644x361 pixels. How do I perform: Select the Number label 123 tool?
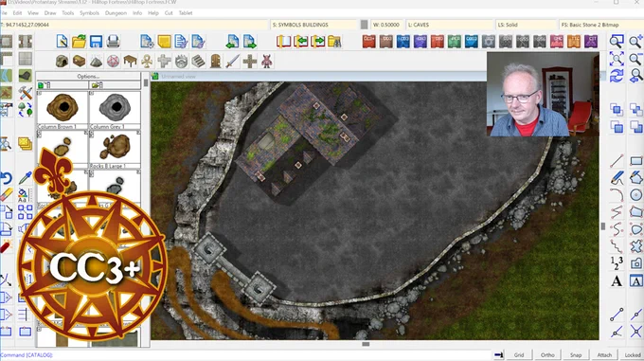tap(617, 263)
